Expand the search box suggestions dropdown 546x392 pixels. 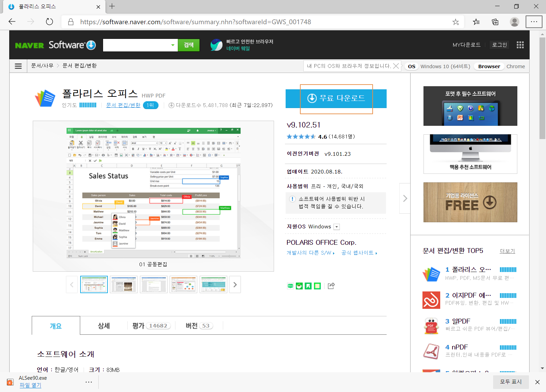click(x=173, y=45)
